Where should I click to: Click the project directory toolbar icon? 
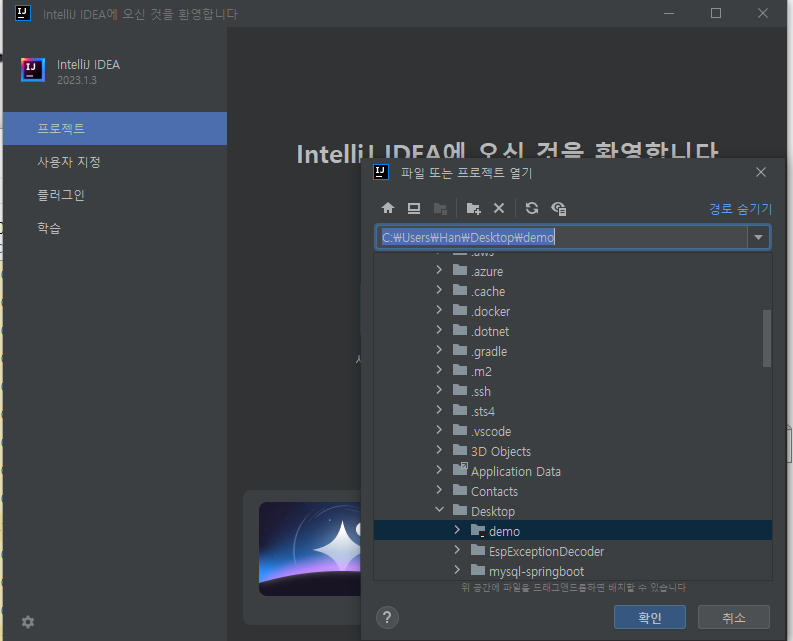pos(440,208)
